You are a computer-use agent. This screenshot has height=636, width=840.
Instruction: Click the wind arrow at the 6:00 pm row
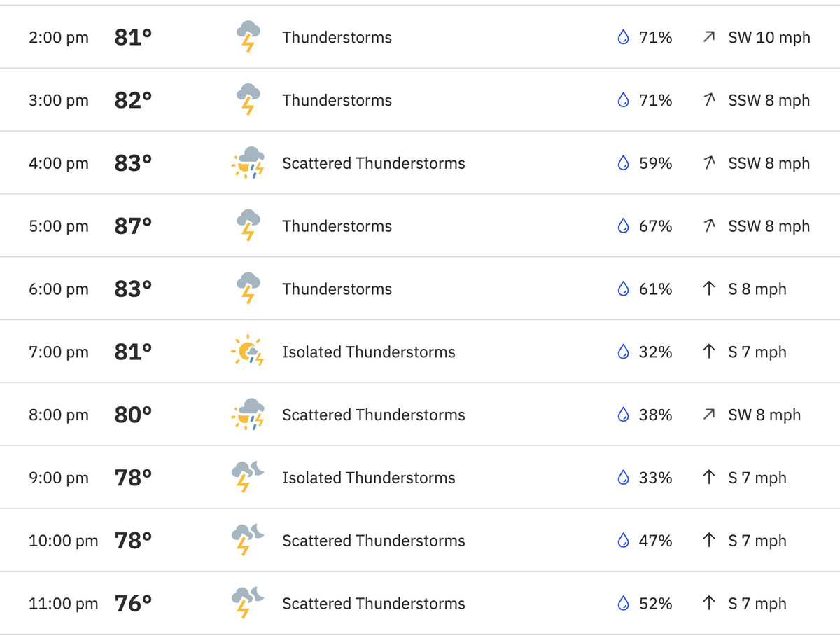(709, 289)
